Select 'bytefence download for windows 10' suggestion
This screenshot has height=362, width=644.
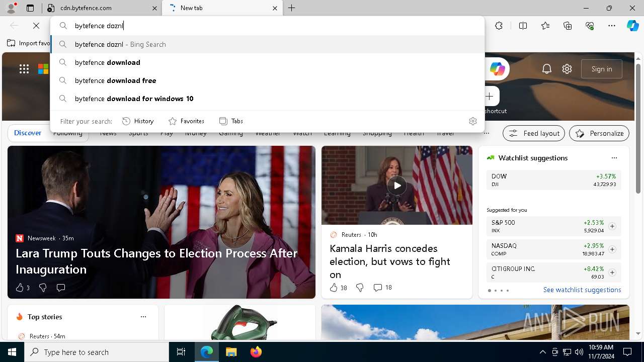(267, 99)
